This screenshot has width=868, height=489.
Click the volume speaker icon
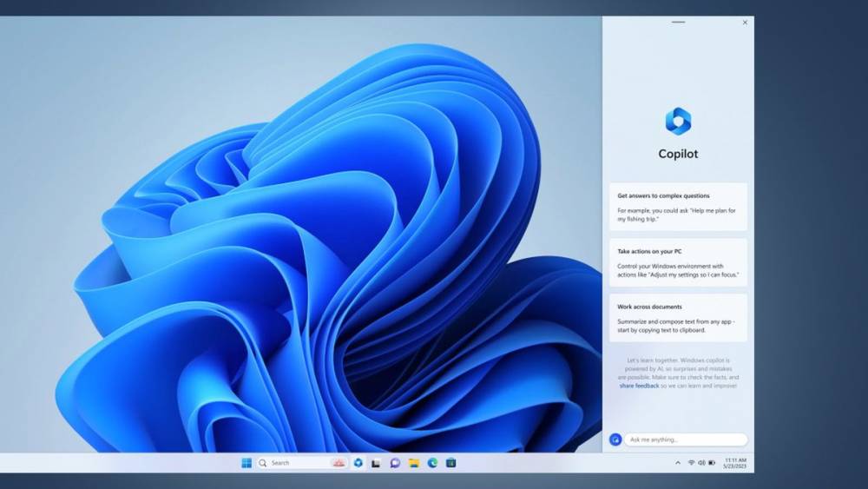tap(701, 463)
